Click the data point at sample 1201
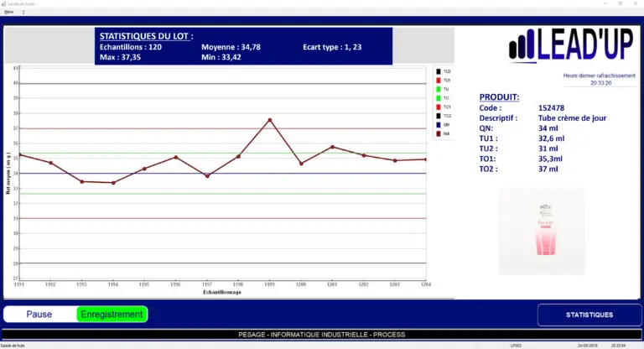This screenshot has height=349, width=644. 332,147
